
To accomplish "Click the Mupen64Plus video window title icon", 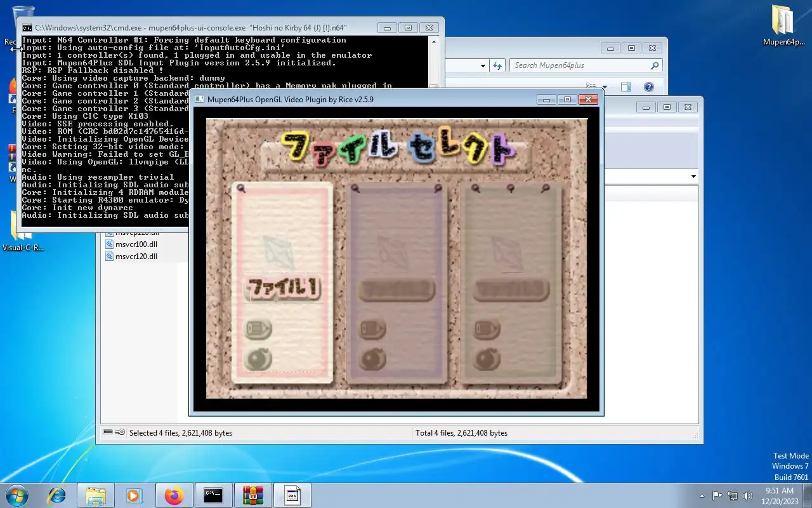I will click(x=200, y=100).
